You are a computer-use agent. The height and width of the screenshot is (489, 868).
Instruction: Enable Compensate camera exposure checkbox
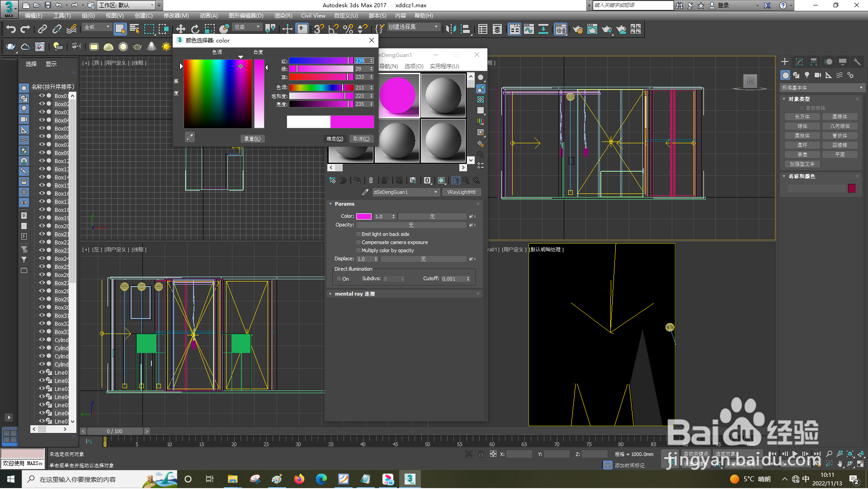point(359,242)
